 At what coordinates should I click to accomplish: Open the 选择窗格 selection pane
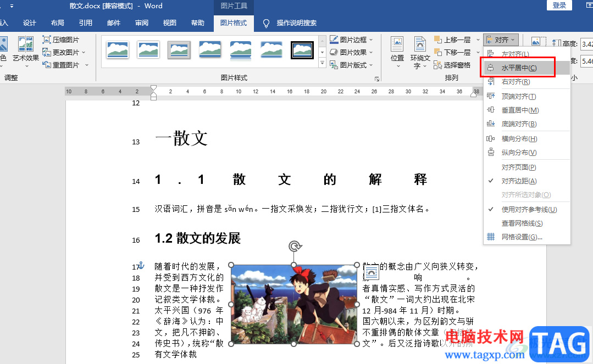coord(452,65)
